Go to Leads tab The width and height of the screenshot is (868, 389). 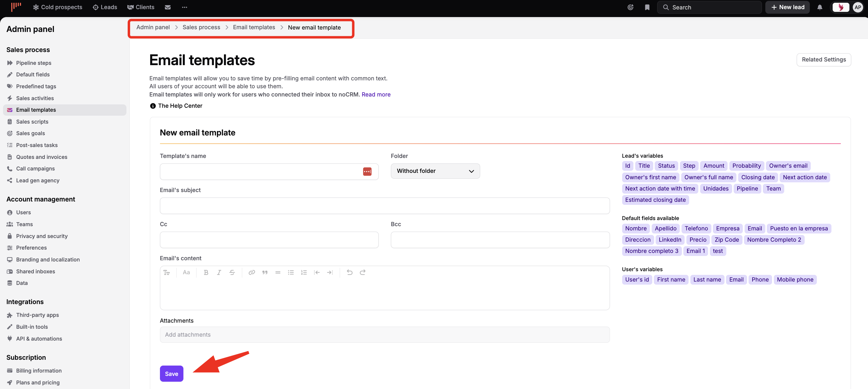tap(105, 7)
